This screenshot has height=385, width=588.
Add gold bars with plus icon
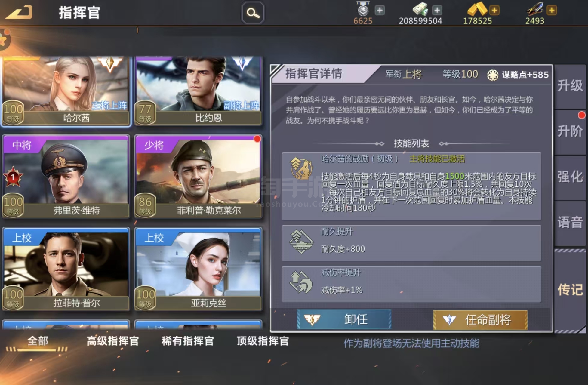tap(494, 10)
